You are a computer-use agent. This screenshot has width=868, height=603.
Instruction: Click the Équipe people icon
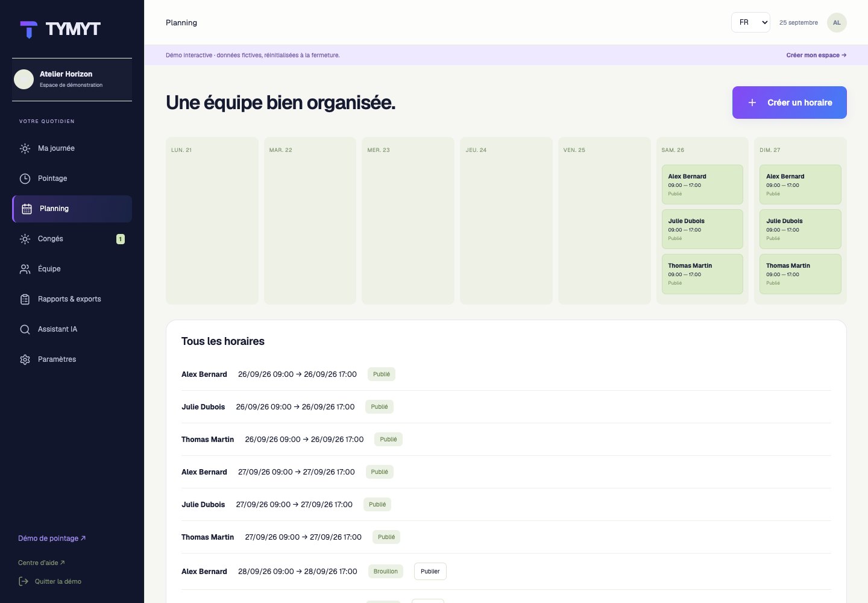[25, 269]
